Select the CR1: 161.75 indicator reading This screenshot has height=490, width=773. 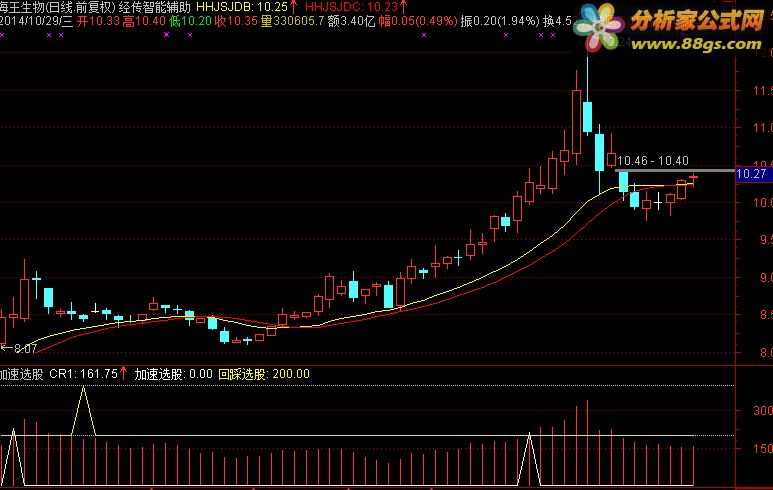pyautogui.click(x=83, y=374)
